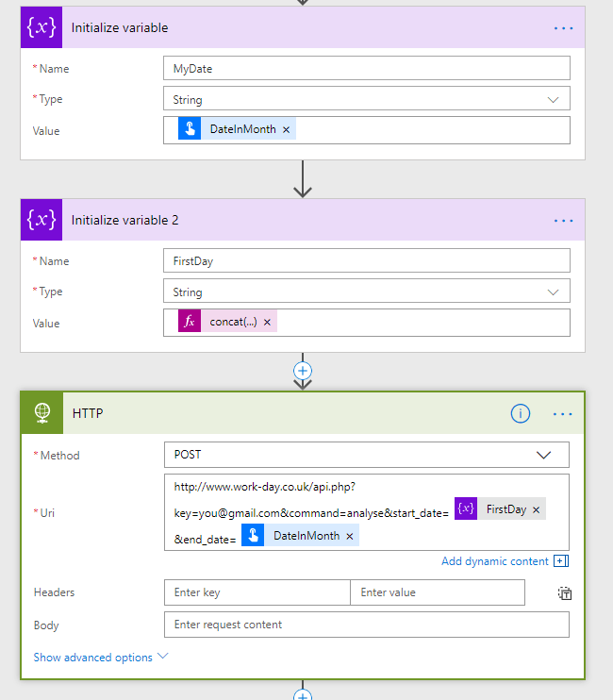Open the Initialize variable card's ellipsis menu
Viewport: 613px width, 700px height.
(x=563, y=28)
